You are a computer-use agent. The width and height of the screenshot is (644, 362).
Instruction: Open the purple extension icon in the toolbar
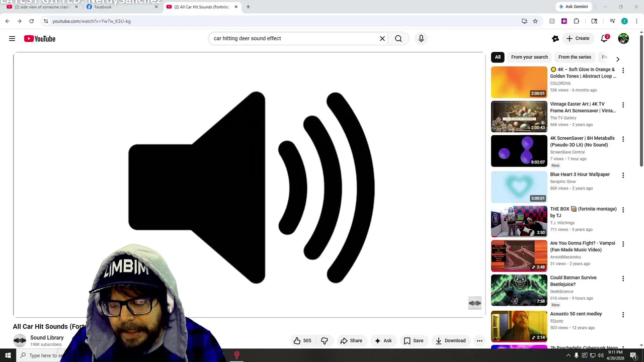[564, 21]
